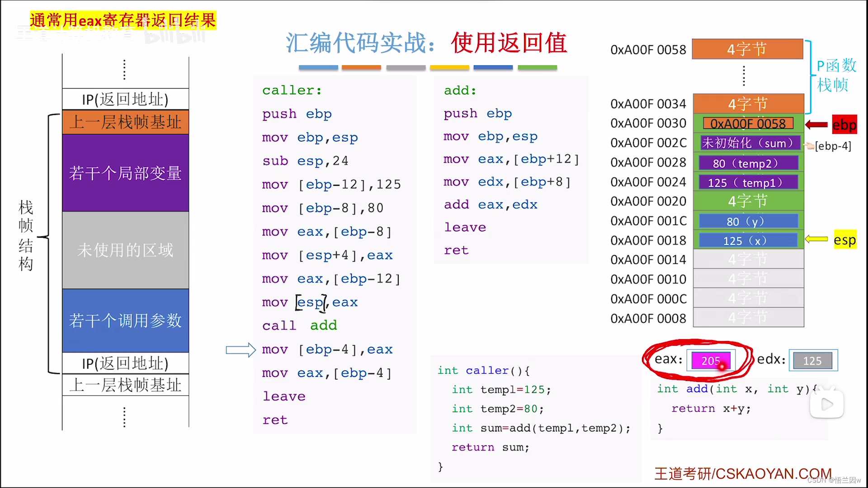This screenshot has height=488, width=868.
Task: Click the gray edx value box 125
Action: pyautogui.click(x=812, y=361)
